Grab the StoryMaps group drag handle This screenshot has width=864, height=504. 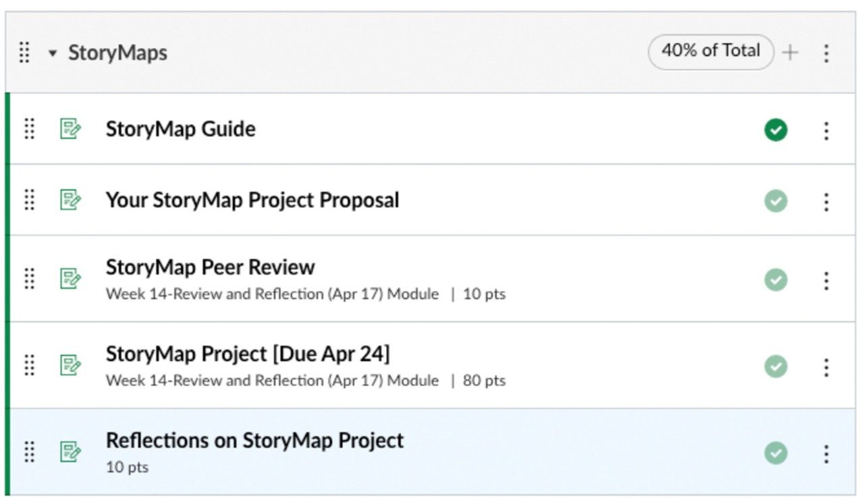click(x=24, y=53)
